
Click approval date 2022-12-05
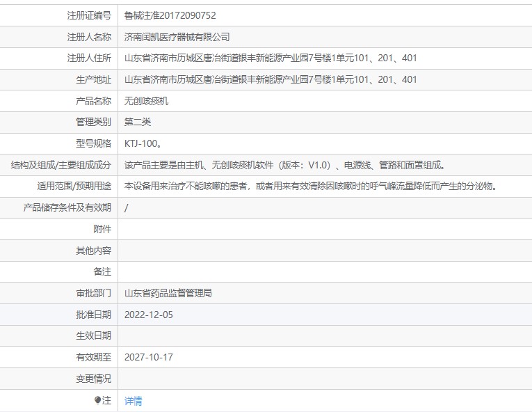tap(149, 315)
